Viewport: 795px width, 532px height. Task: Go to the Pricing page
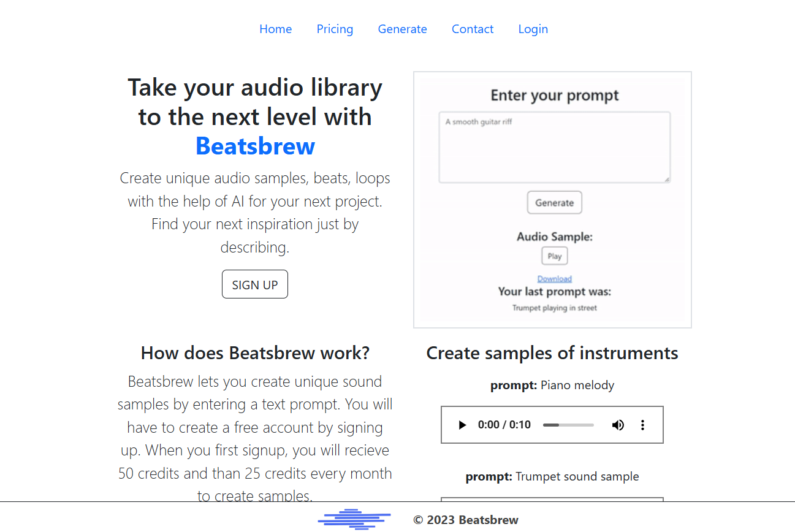click(x=335, y=29)
